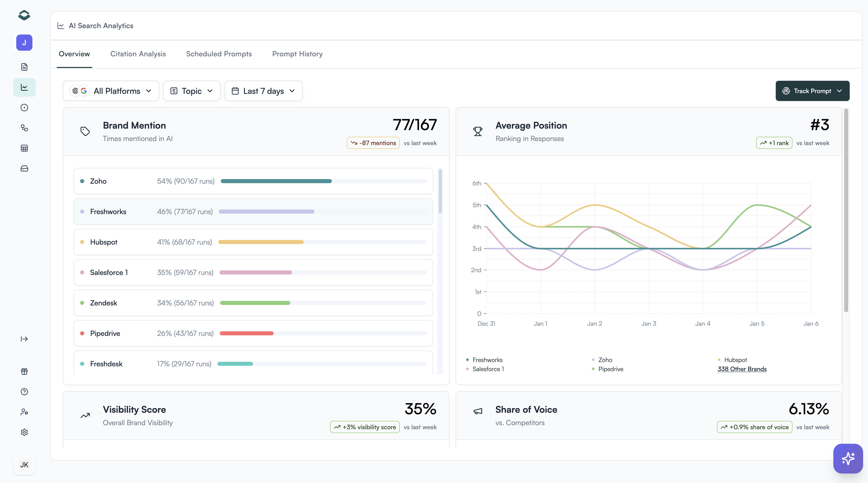Click the help question mark icon

coord(24,392)
